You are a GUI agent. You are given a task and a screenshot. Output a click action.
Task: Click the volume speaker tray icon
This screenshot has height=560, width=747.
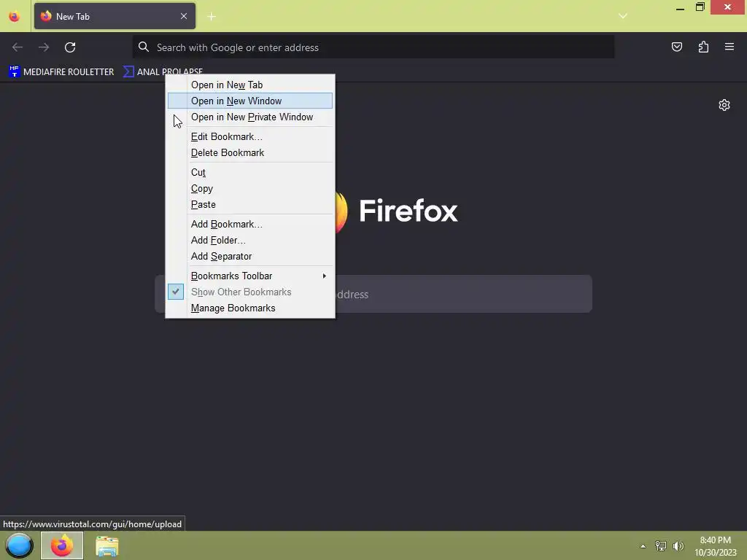point(678,545)
